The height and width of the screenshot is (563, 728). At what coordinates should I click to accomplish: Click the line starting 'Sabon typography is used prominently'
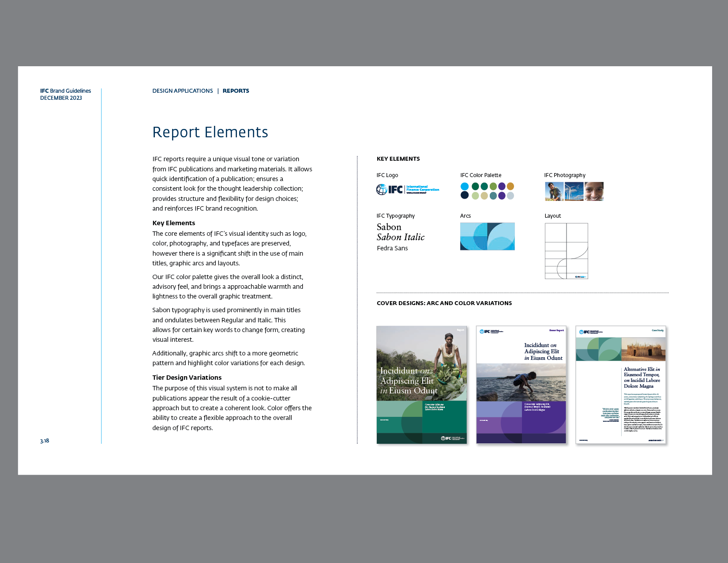226,310
